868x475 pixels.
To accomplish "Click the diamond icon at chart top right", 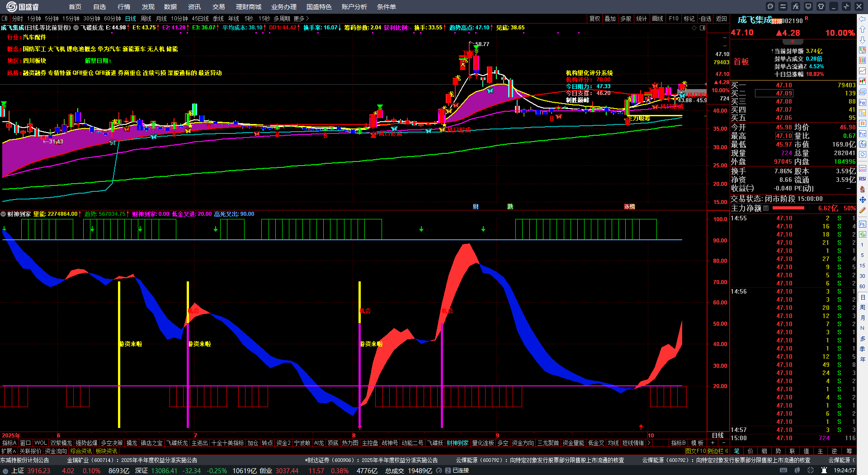I will pyautogui.click(x=694, y=28).
